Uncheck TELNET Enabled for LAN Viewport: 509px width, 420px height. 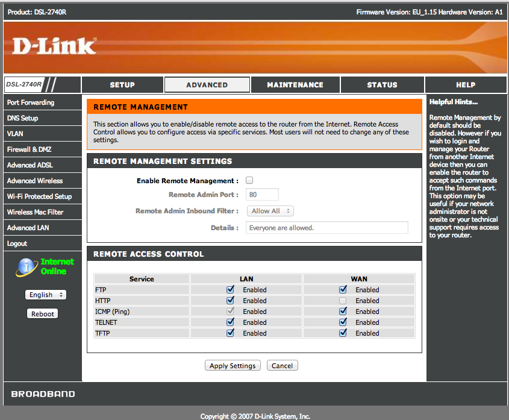(230, 322)
